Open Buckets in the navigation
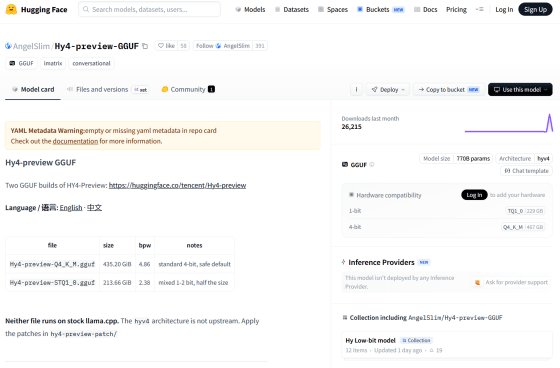Image resolution: width=560 pixels, height=368 pixels. click(381, 10)
